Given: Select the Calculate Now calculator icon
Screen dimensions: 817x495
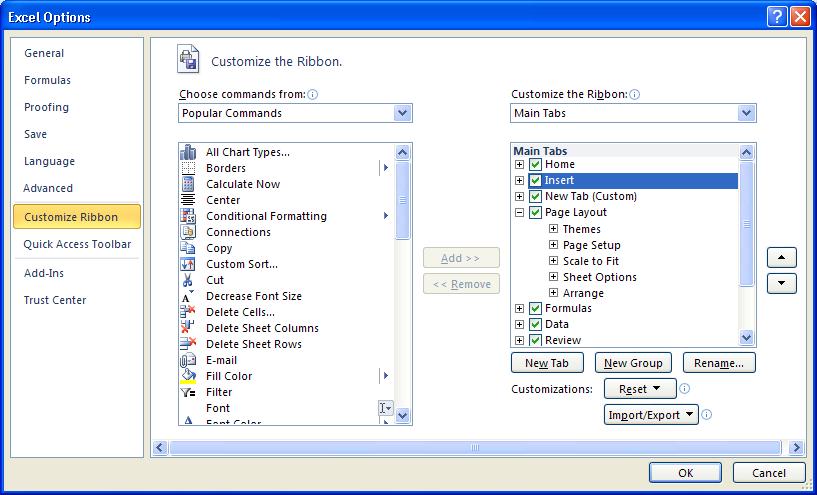Looking at the screenshot, I should point(187,184).
